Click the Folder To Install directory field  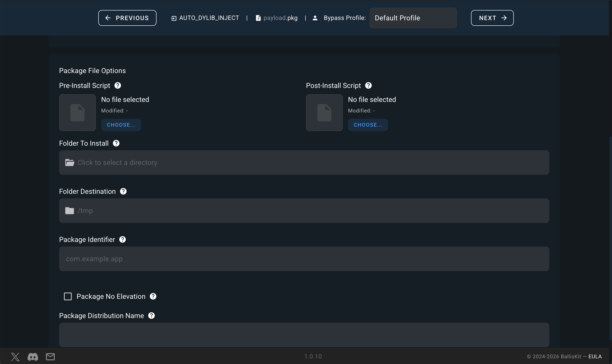click(x=304, y=162)
